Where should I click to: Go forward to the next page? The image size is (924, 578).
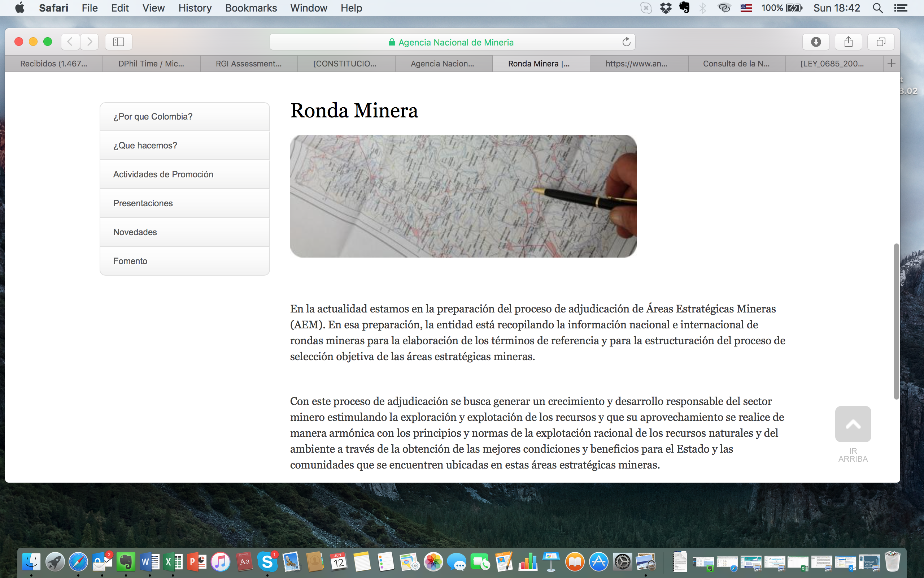click(90, 42)
